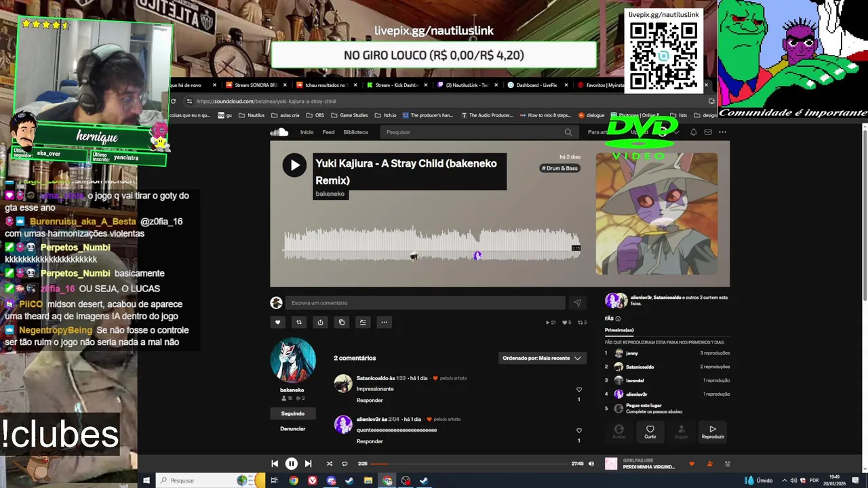Like the track with heart button
The width and height of the screenshot is (868, 488).
click(277, 322)
